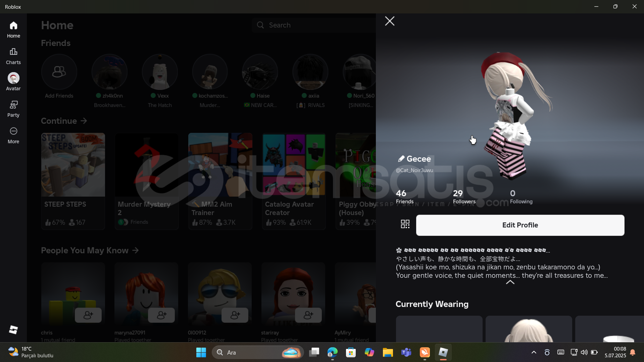Viewport: 644px width, 362px height.
Task: Open the Home tab in sidebar
Action: coord(13,30)
